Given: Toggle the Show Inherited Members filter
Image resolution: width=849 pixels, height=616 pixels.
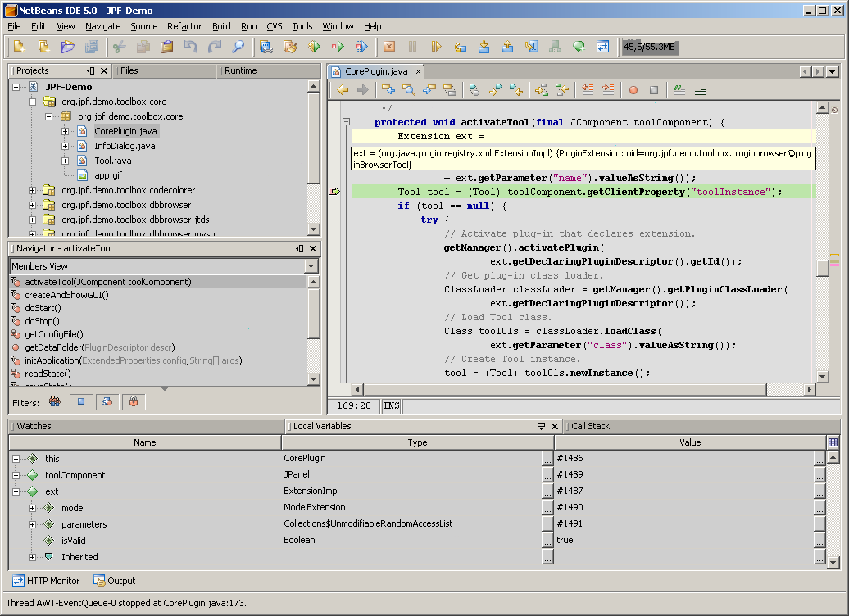Looking at the screenshot, I should pos(55,401).
